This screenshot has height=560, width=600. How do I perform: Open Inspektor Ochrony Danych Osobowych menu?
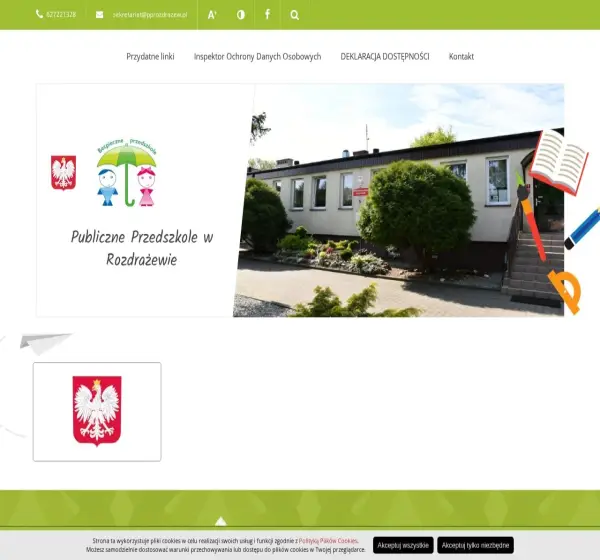click(257, 57)
